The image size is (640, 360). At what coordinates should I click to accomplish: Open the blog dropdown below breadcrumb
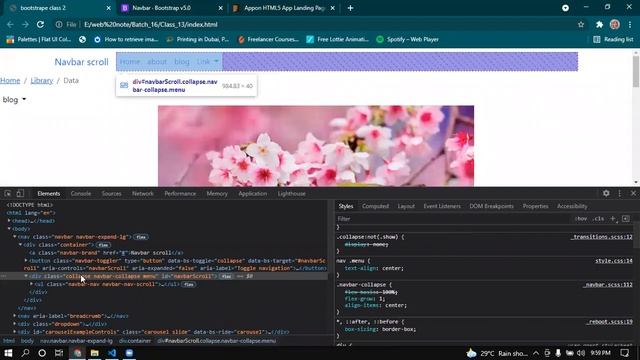14,100
